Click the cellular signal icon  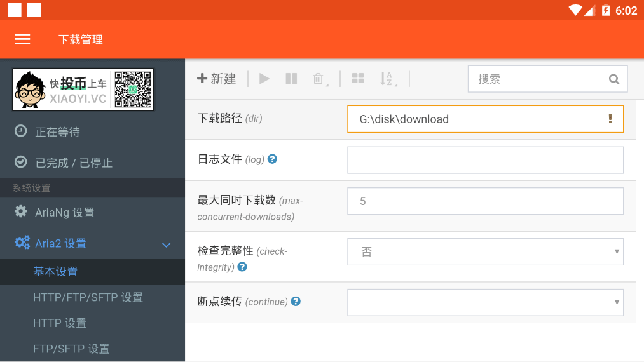tap(589, 10)
